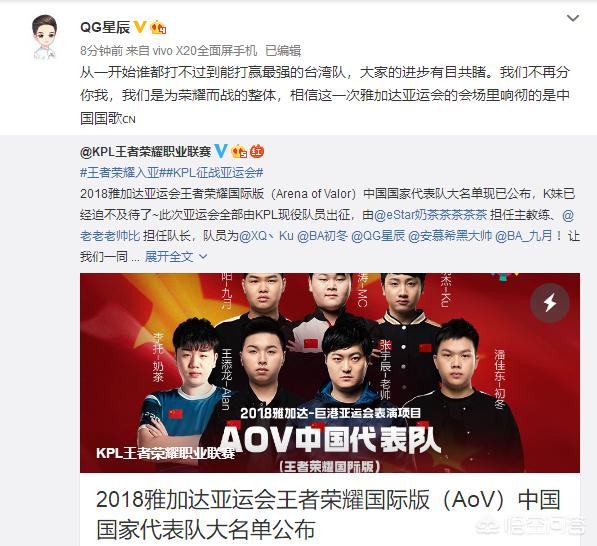Viewport: 597px width, 546px height.
Task: Visit the @KPL王者荣耀职业联赛 account
Action: click(x=145, y=152)
